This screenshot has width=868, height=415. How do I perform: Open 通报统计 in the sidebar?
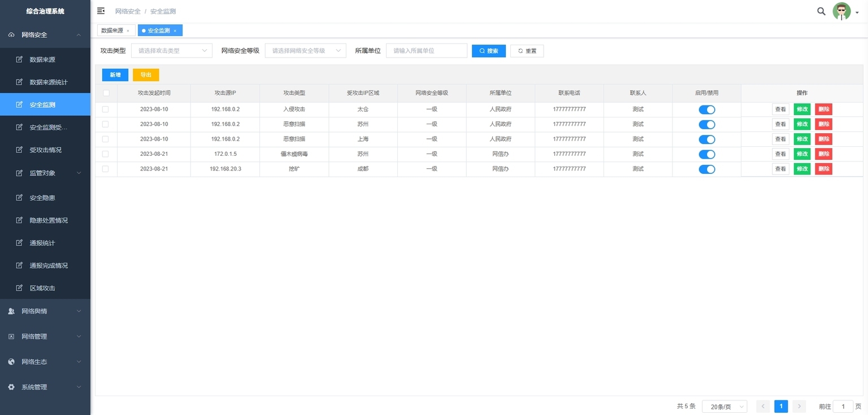(x=42, y=243)
